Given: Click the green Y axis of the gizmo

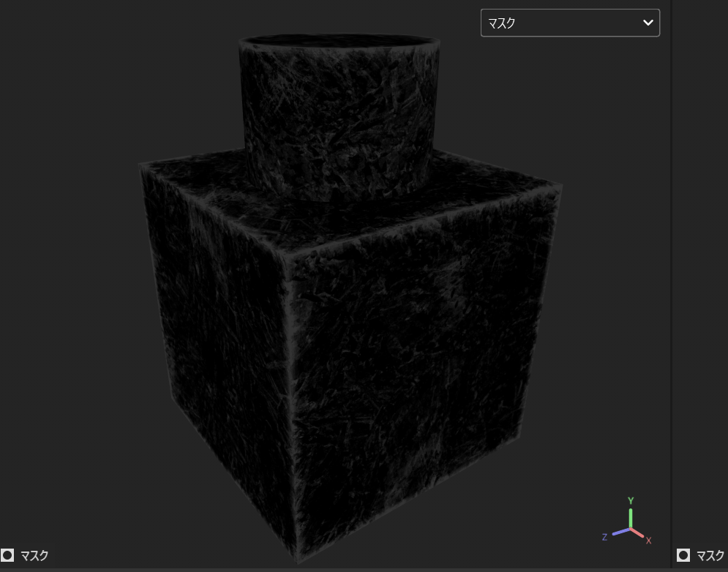Looking at the screenshot, I should coord(631,517).
